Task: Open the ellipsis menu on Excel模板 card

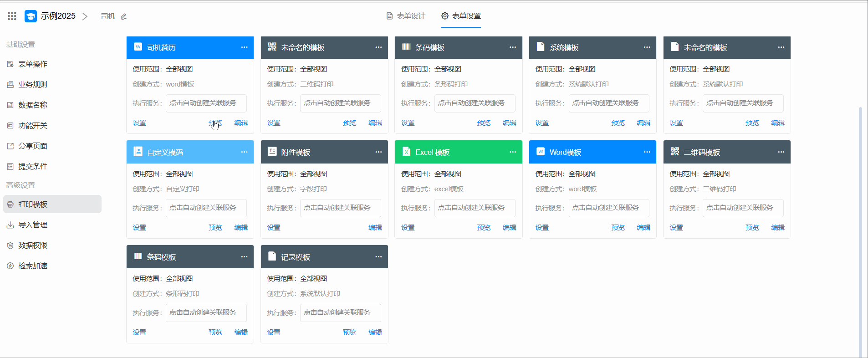Action: [512, 152]
